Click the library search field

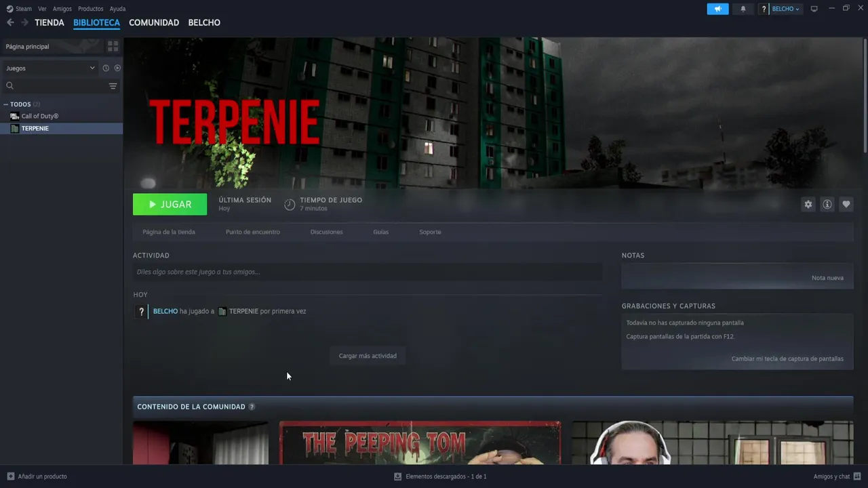56,86
